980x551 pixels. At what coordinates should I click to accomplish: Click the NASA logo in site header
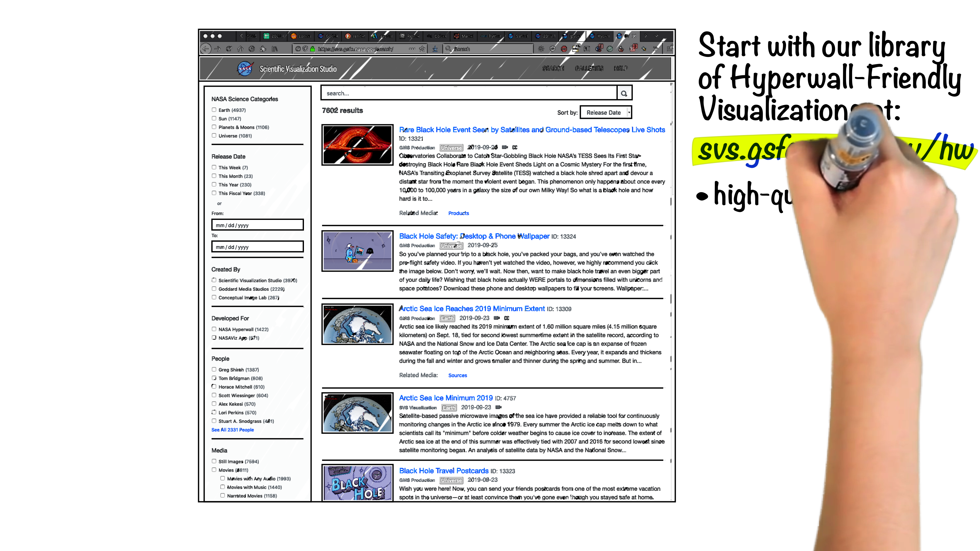tap(245, 69)
